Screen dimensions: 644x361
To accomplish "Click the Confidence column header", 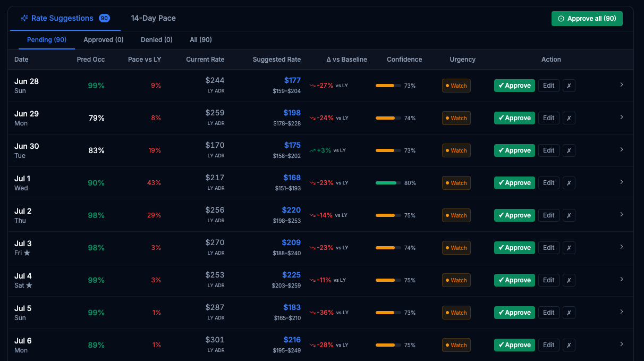I will [404, 60].
